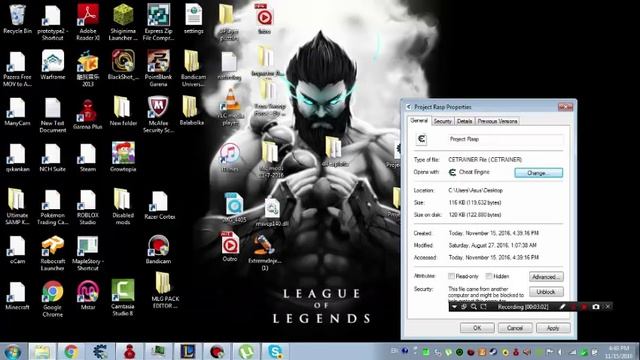
Task: Open Camtasia Studio 8 desktop icon
Action: (x=123, y=298)
